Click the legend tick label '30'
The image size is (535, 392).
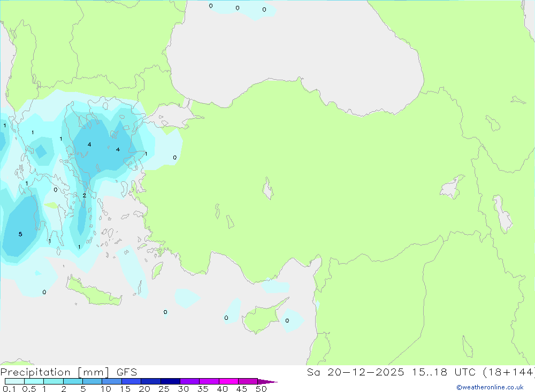pos(183,389)
